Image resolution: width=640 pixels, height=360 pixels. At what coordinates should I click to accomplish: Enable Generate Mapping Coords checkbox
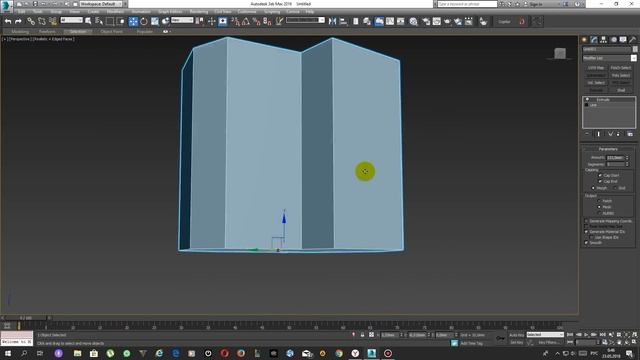(586, 221)
